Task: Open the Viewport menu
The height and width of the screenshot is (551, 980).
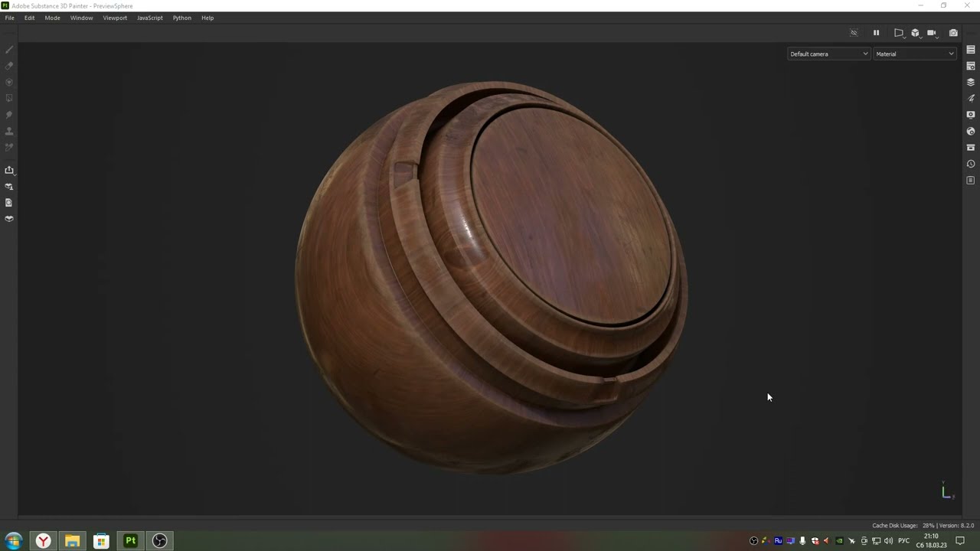Action: coord(115,18)
